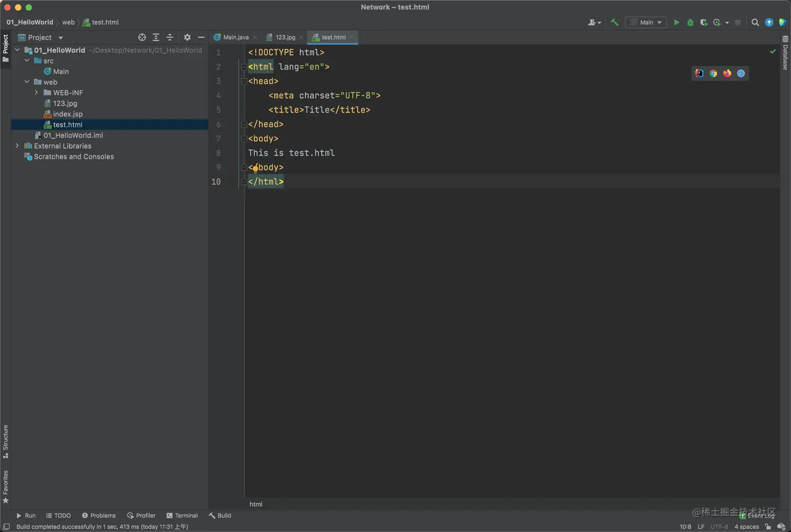
Task: Fold the html tag on line 2
Action: pos(244,67)
